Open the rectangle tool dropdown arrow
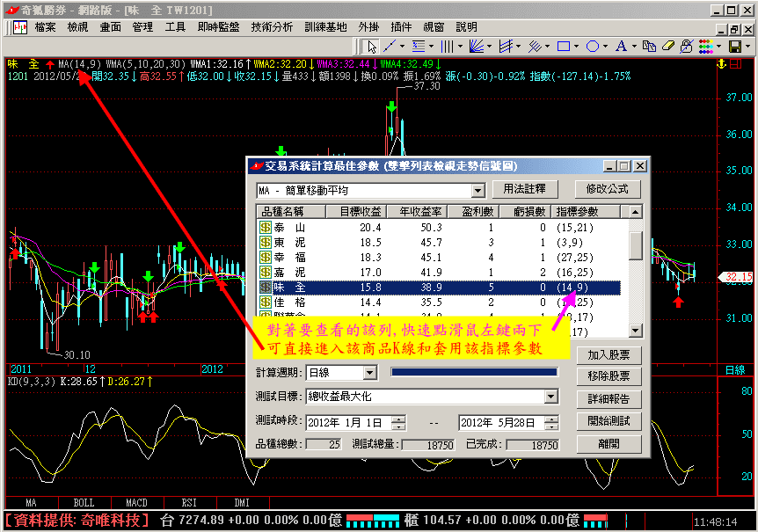 click(576, 47)
